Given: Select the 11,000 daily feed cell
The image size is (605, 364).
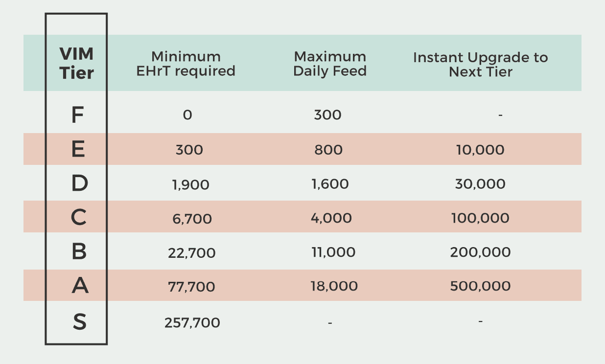Looking at the screenshot, I should (x=333, y=252).
